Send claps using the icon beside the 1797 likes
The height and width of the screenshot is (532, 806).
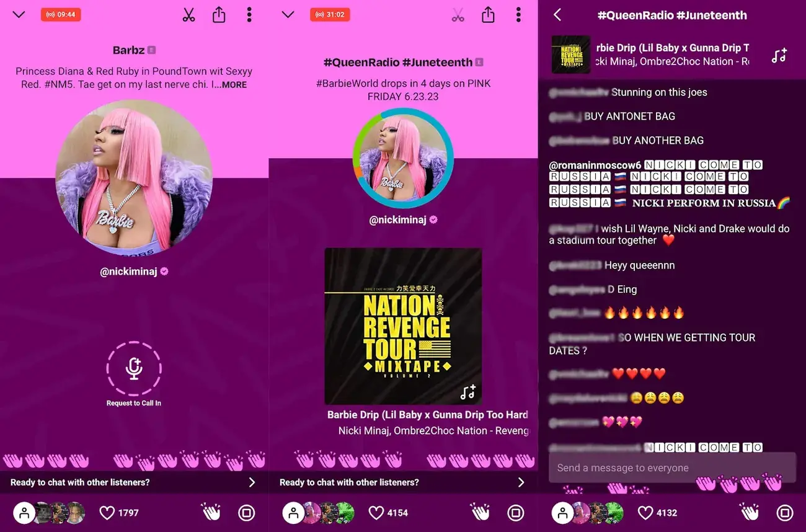[x=211, y=513]
